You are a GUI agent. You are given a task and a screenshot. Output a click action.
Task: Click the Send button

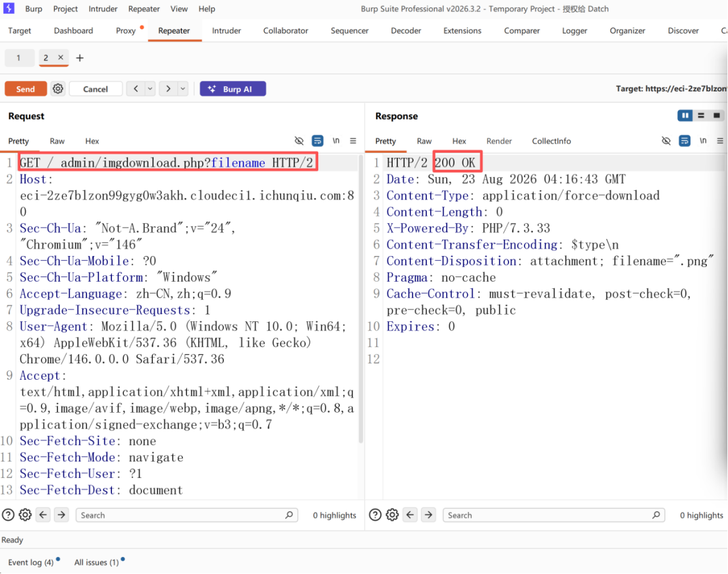(26, 89)
